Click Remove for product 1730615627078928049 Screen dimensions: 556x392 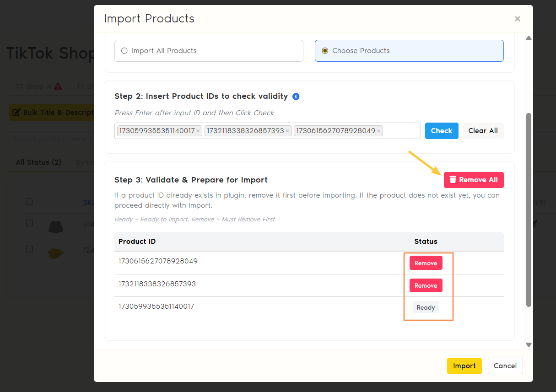click(426, 263)
